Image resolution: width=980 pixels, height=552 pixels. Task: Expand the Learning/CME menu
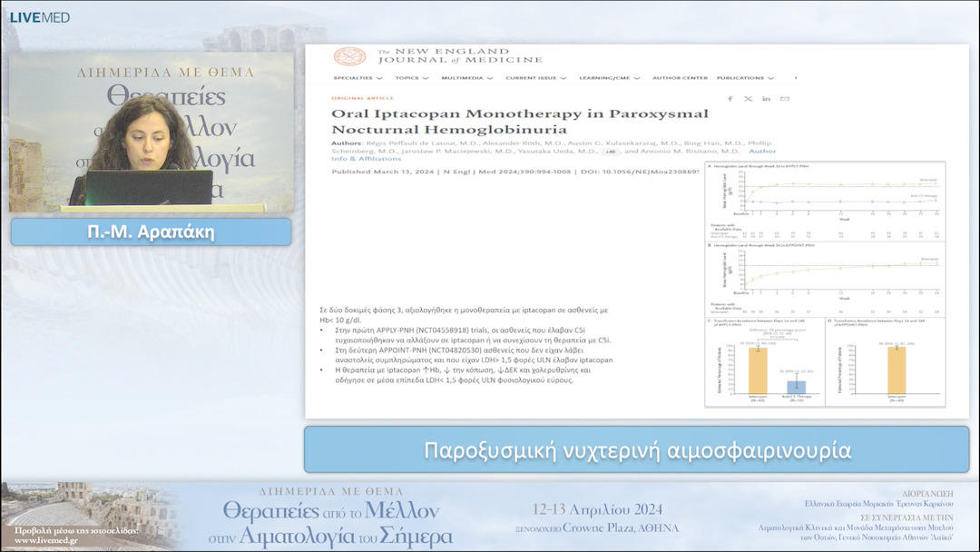tap(608, 78)
